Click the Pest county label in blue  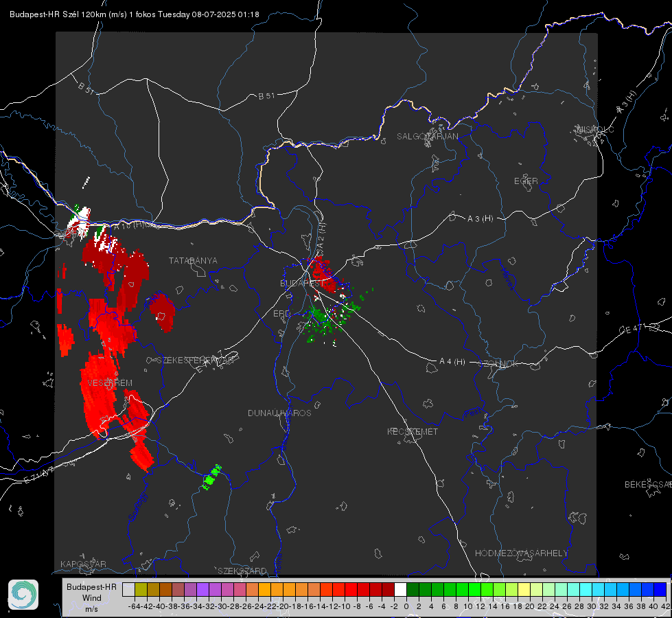pos(472,413)
